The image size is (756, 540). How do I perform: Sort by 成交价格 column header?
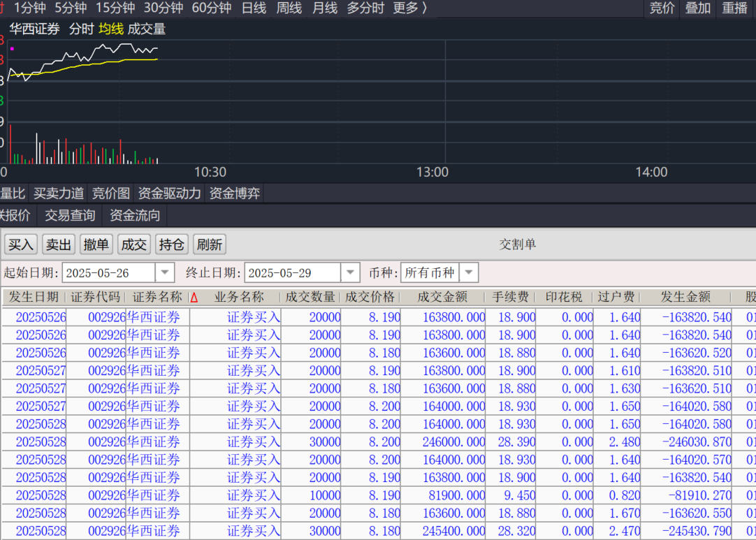[x=370, y=297]
